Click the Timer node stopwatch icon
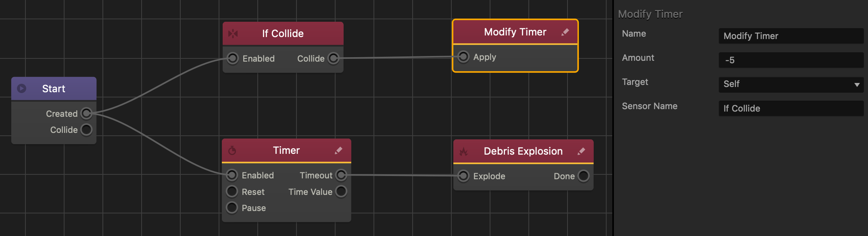 pos(232,151)
